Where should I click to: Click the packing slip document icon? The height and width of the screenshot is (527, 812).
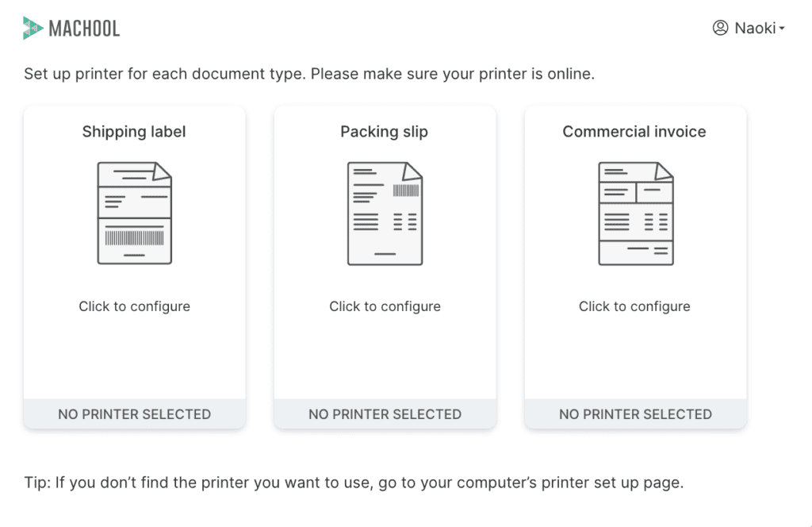[x=385, y=212]
